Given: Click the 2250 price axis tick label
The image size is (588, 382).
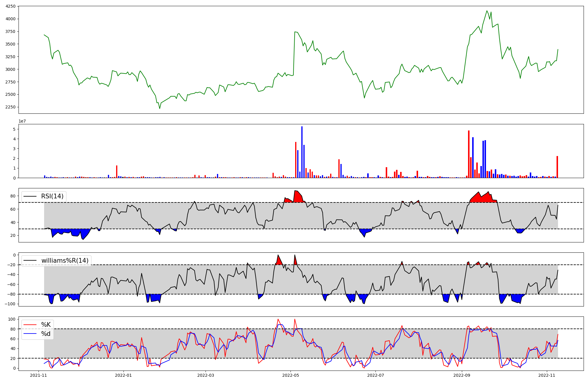Looking at the screenshot, I should click(11, 107).
